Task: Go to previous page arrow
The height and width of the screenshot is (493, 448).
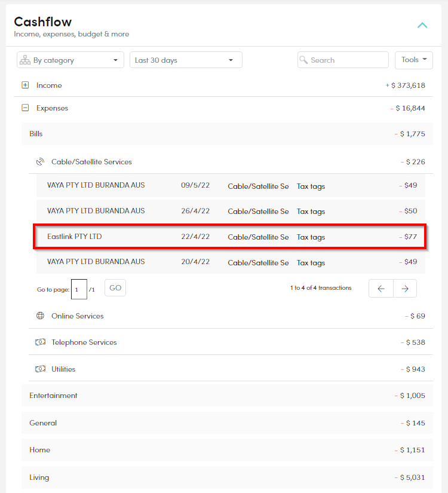Action: pos(381,288)
